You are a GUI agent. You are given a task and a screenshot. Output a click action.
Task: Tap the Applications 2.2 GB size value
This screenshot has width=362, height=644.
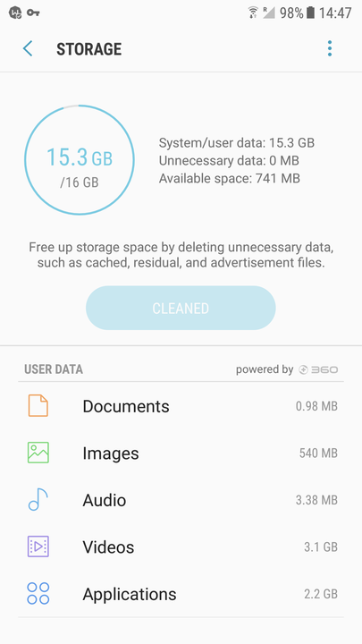[x=321, y=594]
